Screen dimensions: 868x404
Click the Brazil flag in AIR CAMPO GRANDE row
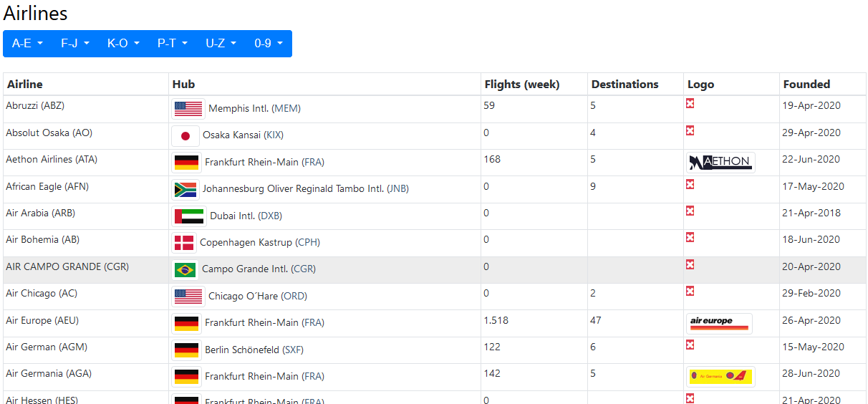(x=185, y=269)
